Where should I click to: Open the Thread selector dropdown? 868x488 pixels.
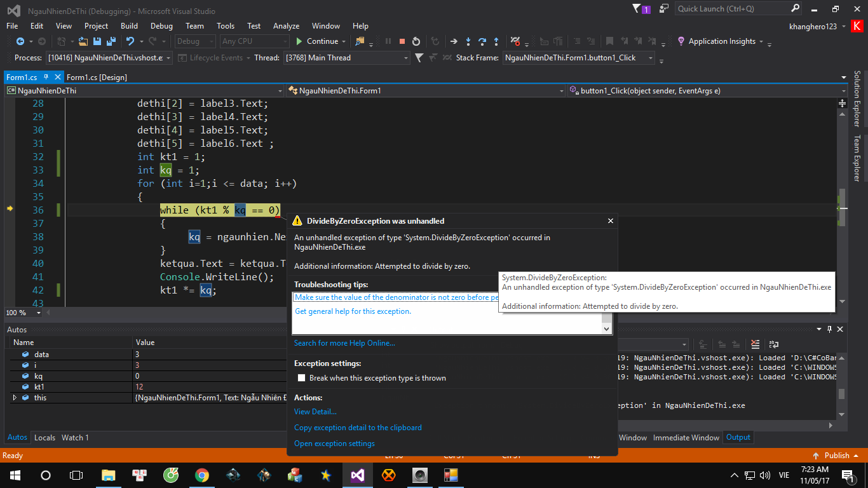(406, 58)
